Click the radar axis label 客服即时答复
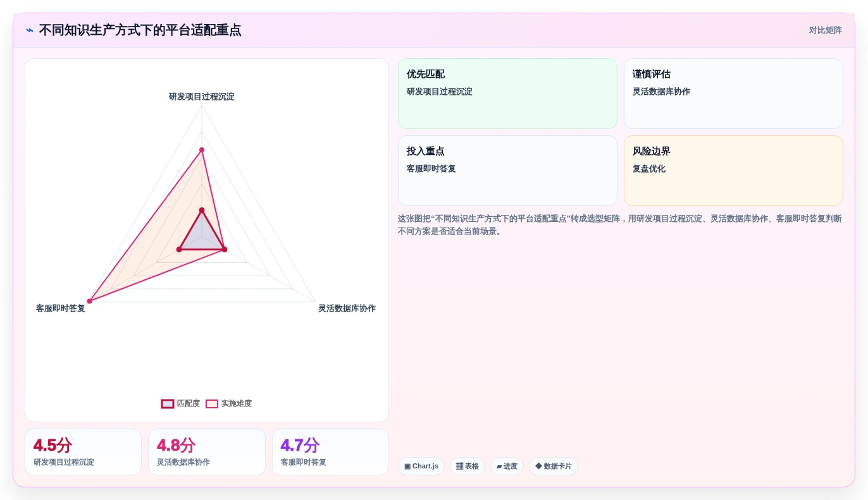The image size is (868, 500). click(61, 308)
